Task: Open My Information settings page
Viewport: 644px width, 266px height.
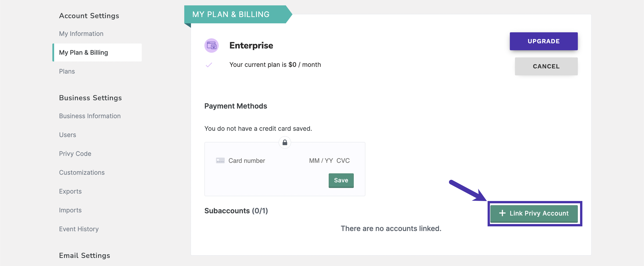Action: [x=81, y=34]
